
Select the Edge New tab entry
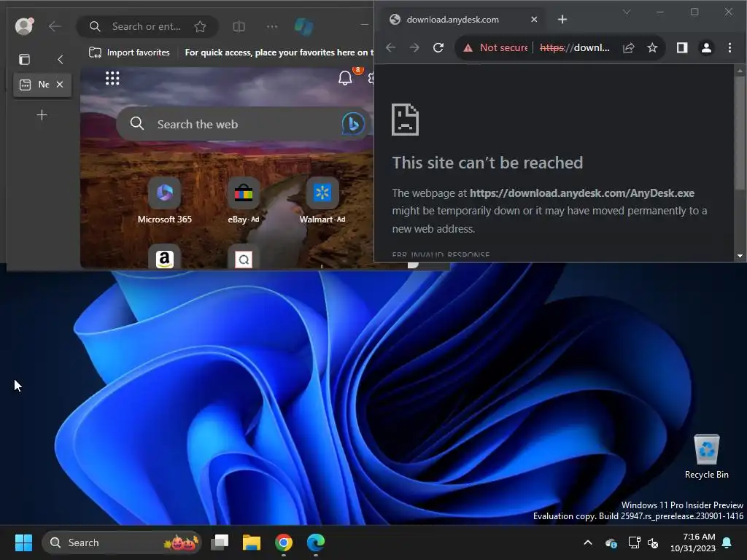pyautogui.click(x=42, y=85)
